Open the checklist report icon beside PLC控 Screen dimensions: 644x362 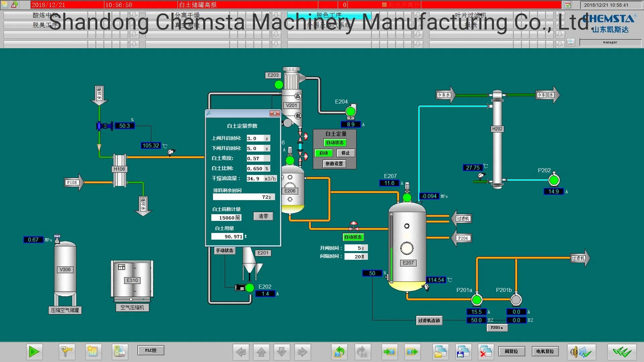click(119, 351)
